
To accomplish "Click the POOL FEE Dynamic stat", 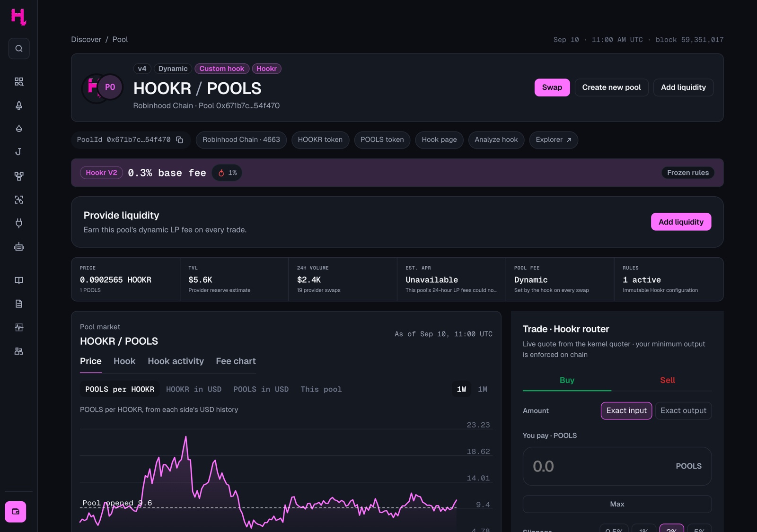I will pos(560,279).
